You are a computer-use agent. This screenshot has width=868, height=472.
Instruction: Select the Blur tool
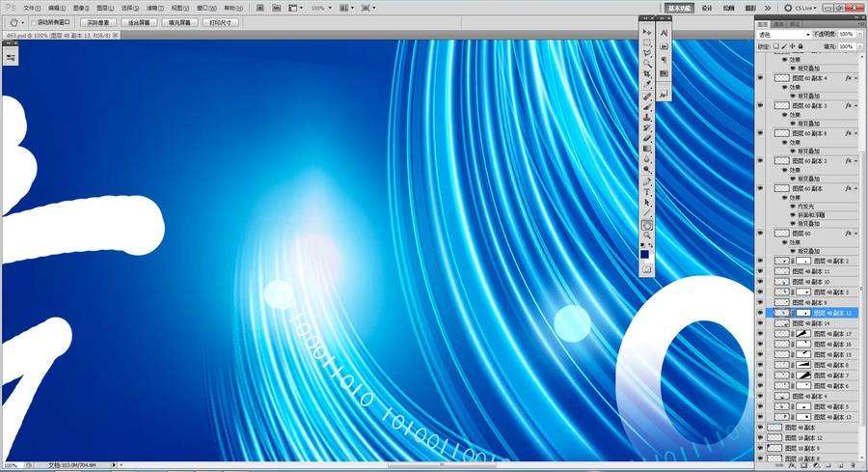click(646, 159)
